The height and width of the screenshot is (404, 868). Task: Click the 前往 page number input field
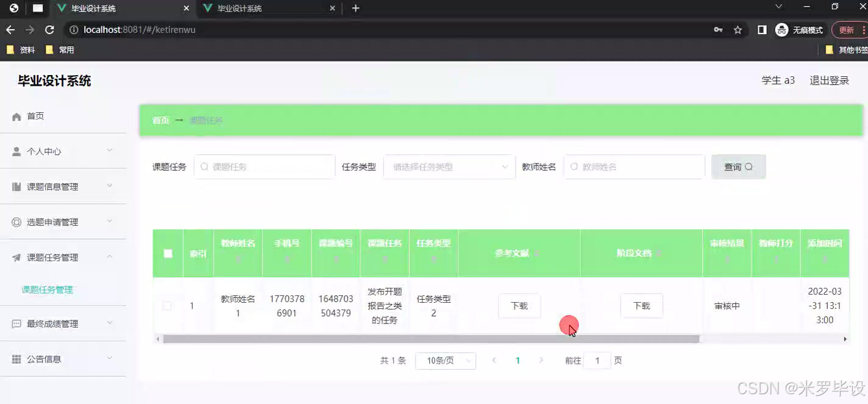pos(598,360)
